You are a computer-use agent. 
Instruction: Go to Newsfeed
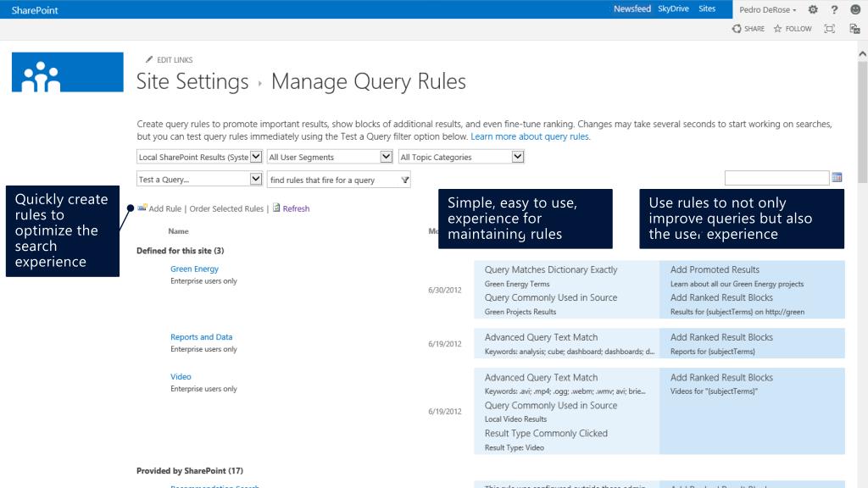click(x=632, y=8)
